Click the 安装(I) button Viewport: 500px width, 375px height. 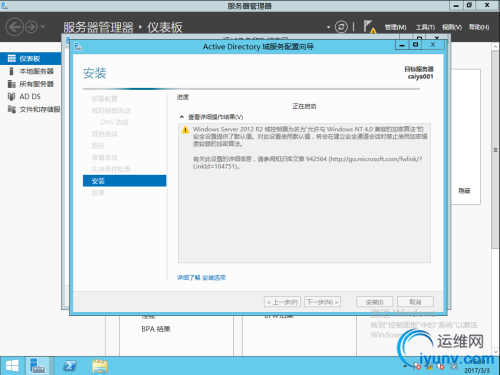[375, 302]
